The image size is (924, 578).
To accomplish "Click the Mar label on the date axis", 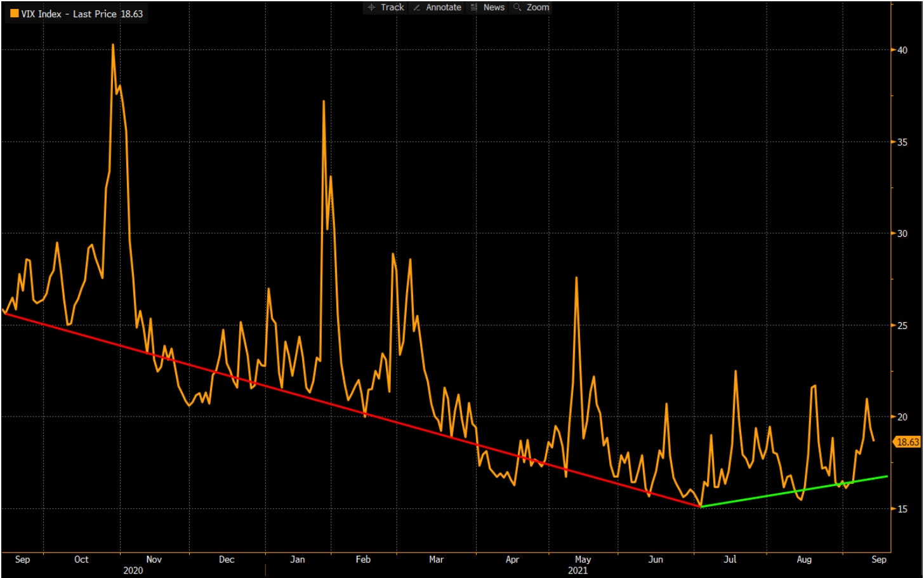I will 436,560.
